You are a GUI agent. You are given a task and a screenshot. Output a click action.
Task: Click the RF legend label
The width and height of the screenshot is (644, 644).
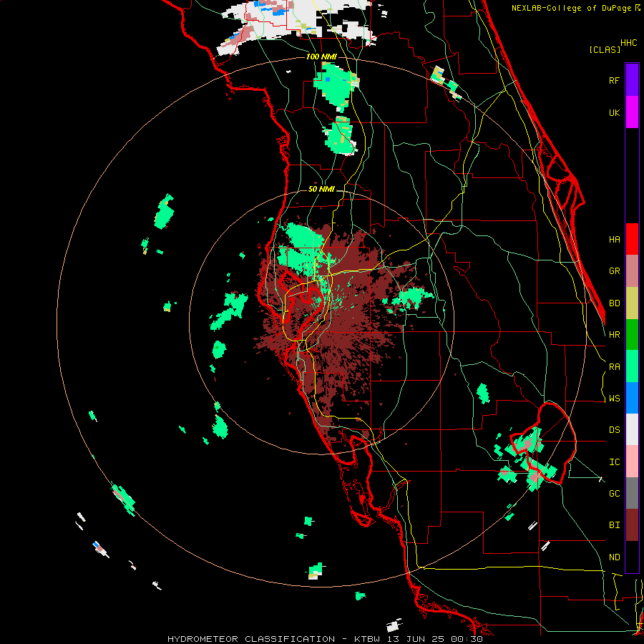(x=614, y=80)
